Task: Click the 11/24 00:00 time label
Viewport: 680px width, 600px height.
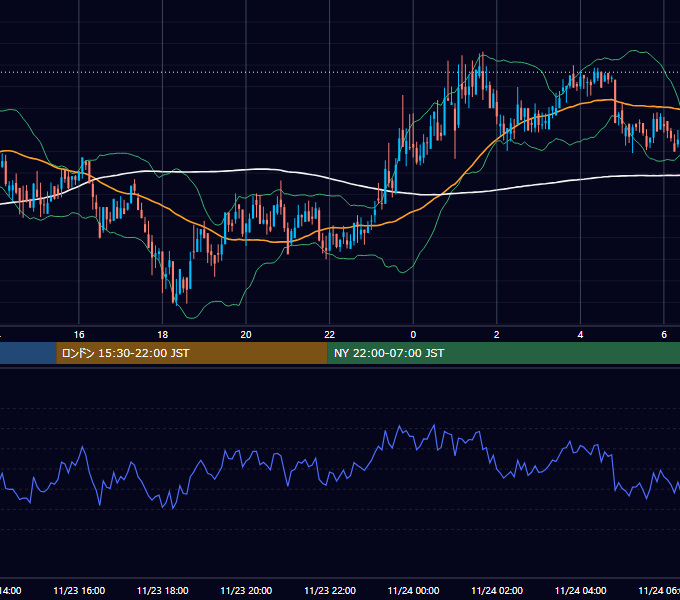Action: coord(413,590)
